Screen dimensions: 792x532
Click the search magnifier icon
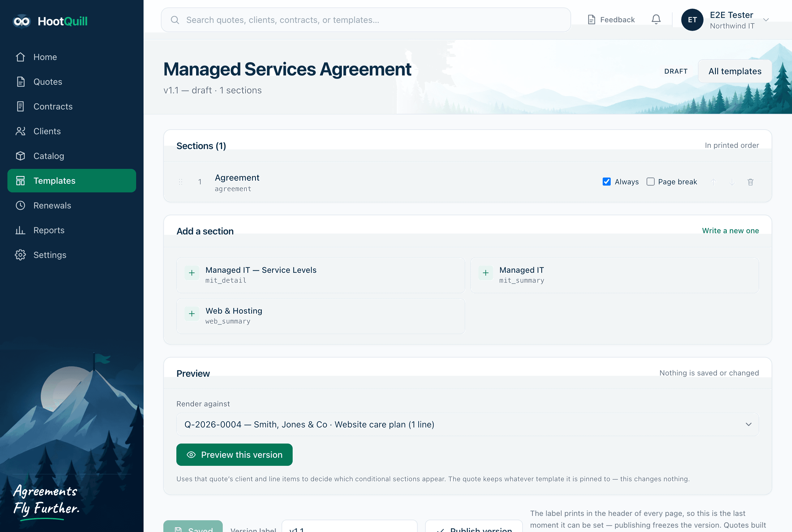[x=175, y=20]
